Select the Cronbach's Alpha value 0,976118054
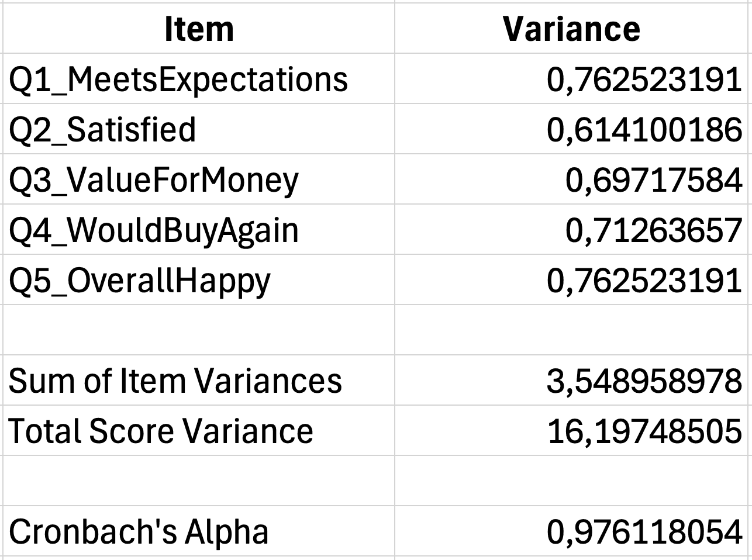The image size is (752, 560). coord(644,531)
